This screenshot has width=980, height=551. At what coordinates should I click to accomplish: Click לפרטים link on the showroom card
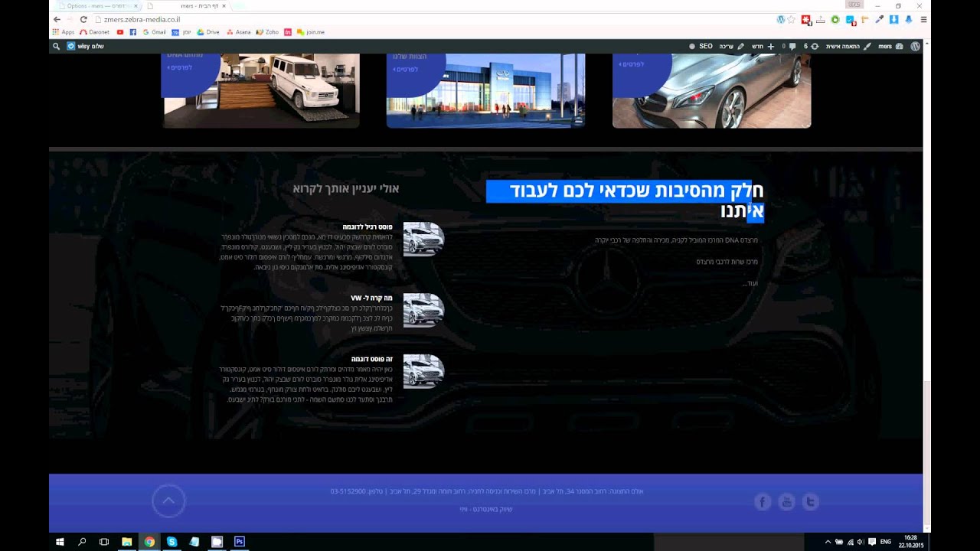tap(180, 67)
